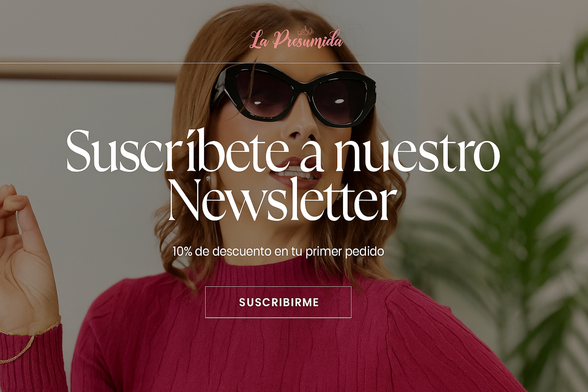Viewport: 588px width, 392px height.
Task: Click the 10% de descuento subtitle text
Action: (x=278, y=251)
